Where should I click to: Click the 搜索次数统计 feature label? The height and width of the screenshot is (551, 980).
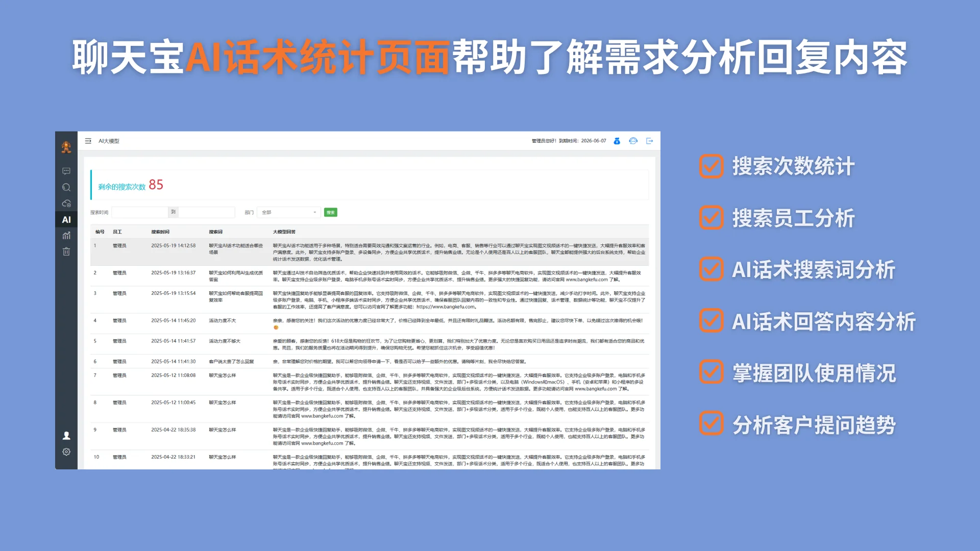(794, 166)
